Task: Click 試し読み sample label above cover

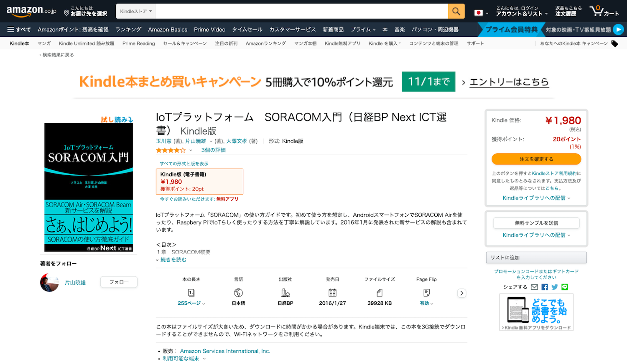Action: pos(117,119)
